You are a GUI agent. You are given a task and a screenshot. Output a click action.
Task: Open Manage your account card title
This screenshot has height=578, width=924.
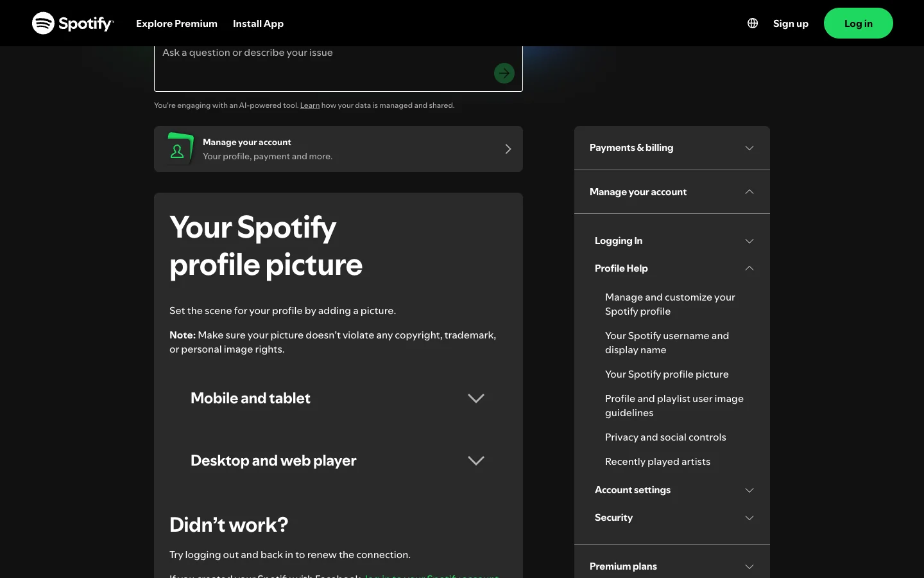coord(246,142)
